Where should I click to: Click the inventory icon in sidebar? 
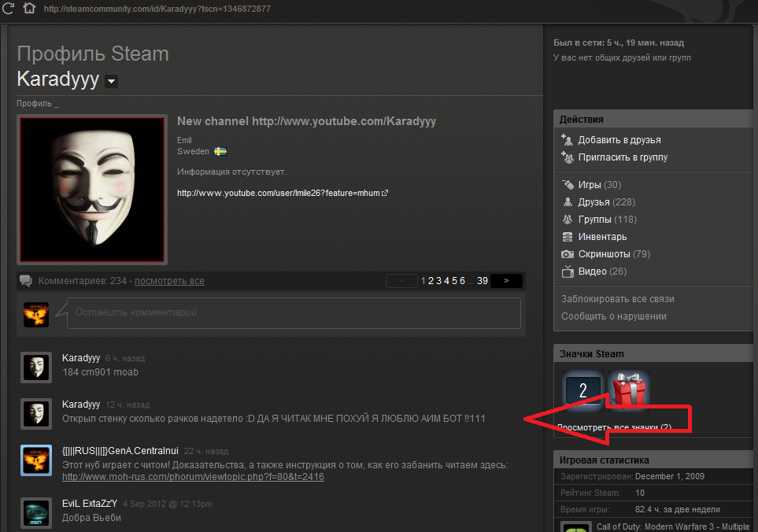coord(568,237)
